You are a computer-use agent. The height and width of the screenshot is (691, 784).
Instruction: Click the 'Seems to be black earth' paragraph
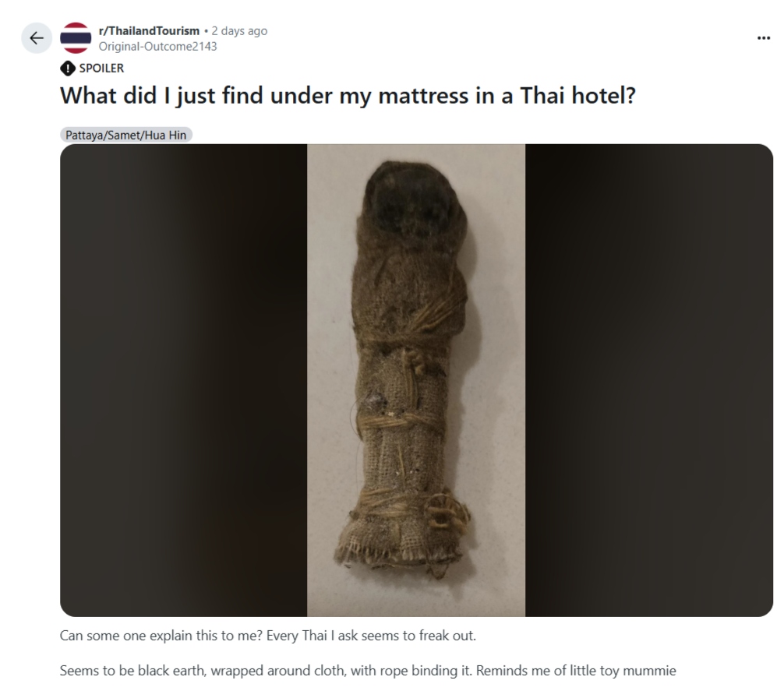click(x=368, y=670)
